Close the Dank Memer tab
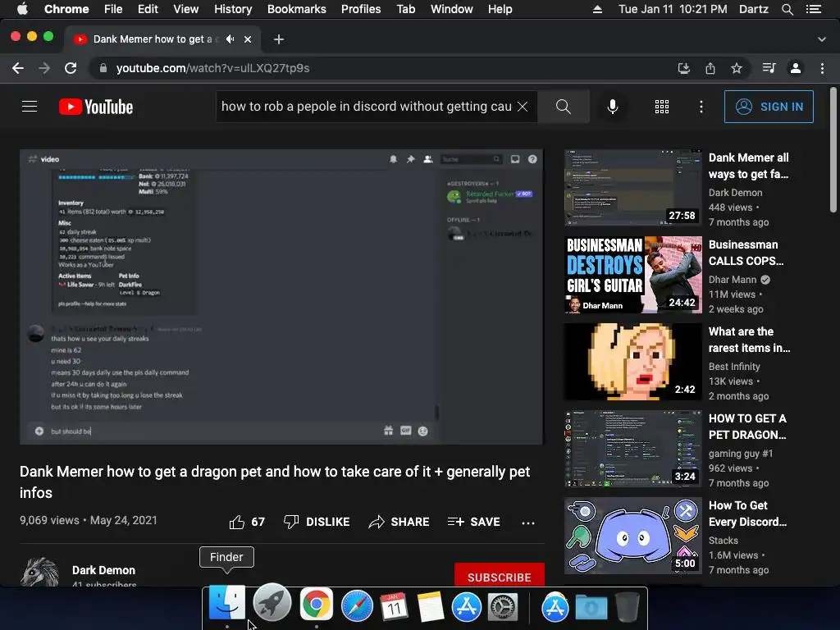The width and height of the screenshot is (840, 630). (248, 39)
